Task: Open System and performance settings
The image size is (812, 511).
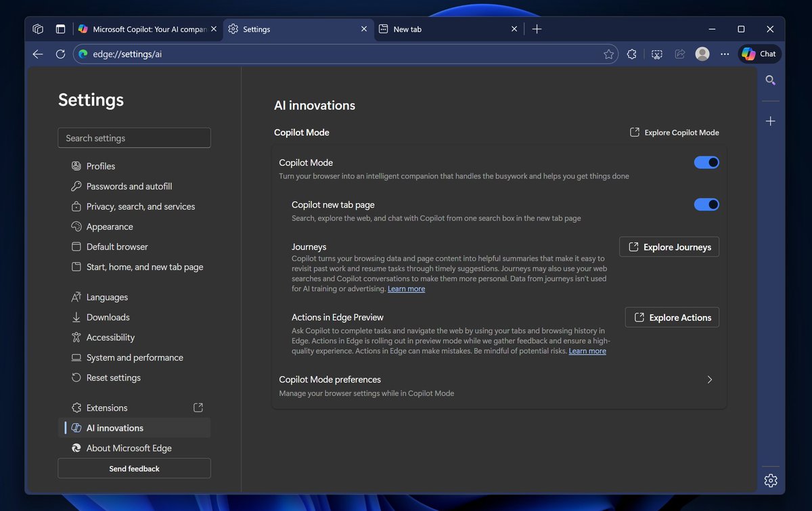Action: (134, 358)
